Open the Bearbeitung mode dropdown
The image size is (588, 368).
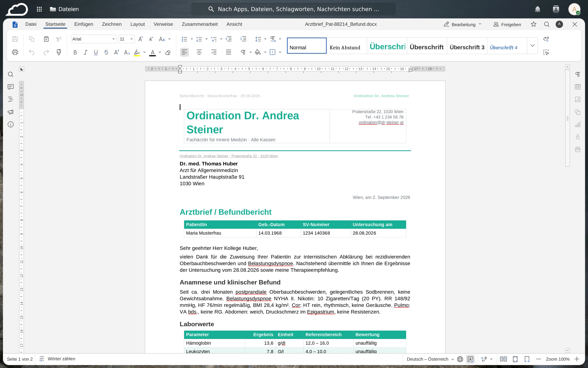pos(462,24)
